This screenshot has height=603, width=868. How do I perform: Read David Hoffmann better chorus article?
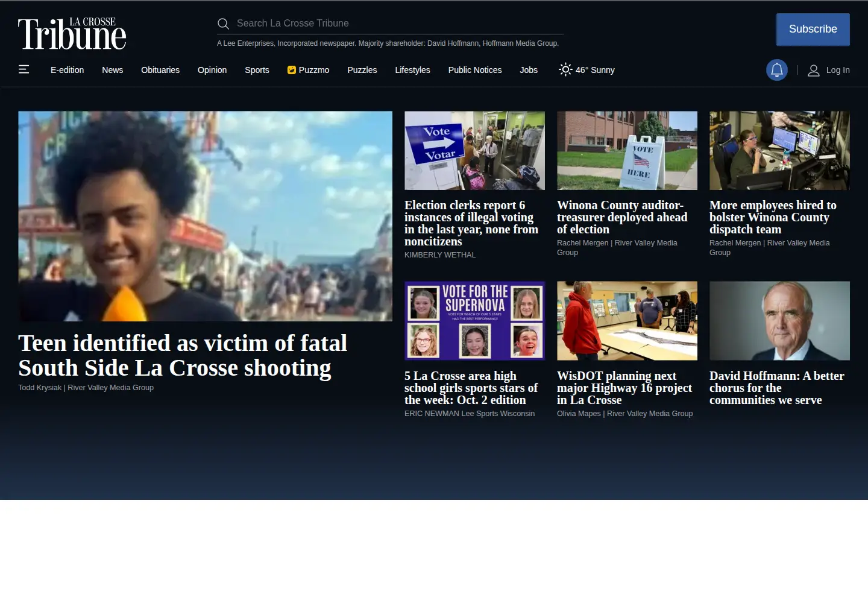[777, 388]
